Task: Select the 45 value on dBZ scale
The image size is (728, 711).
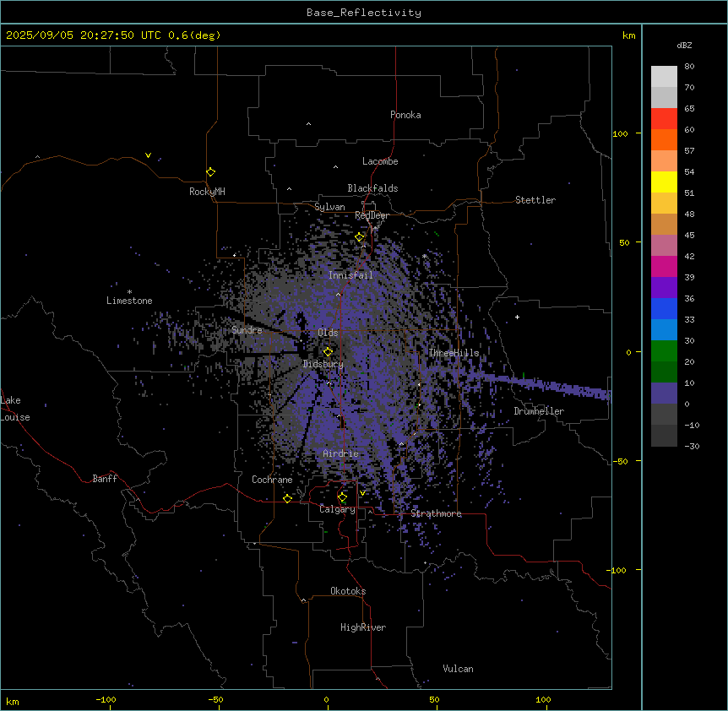Action: click(x=689, y=236)
